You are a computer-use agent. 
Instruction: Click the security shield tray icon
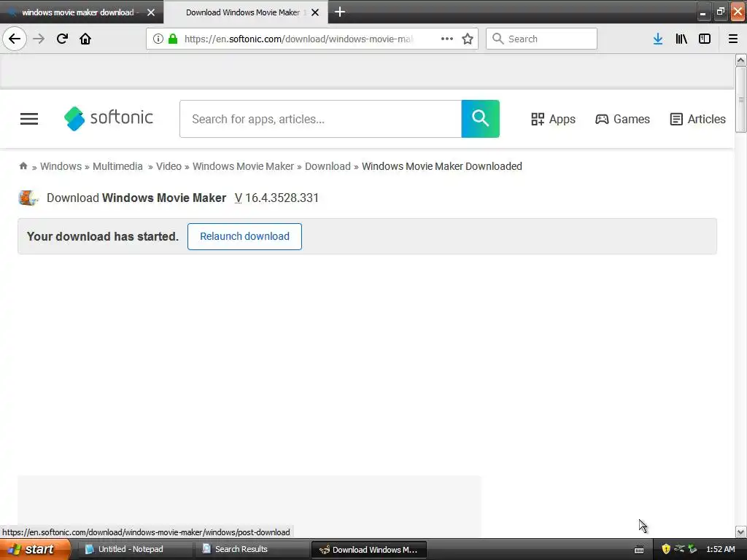[x=666, y=549]
